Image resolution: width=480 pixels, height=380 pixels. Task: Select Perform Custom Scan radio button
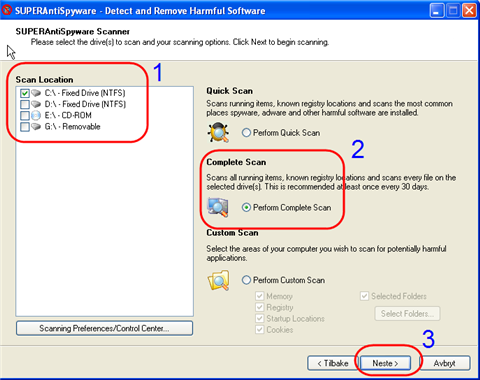(x=246, y=280)
